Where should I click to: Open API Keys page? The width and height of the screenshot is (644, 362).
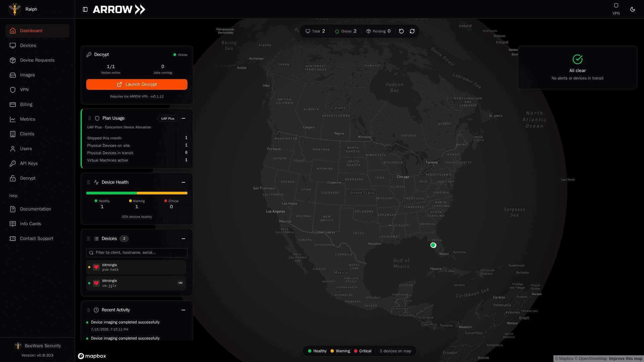[x=37, y=164]
